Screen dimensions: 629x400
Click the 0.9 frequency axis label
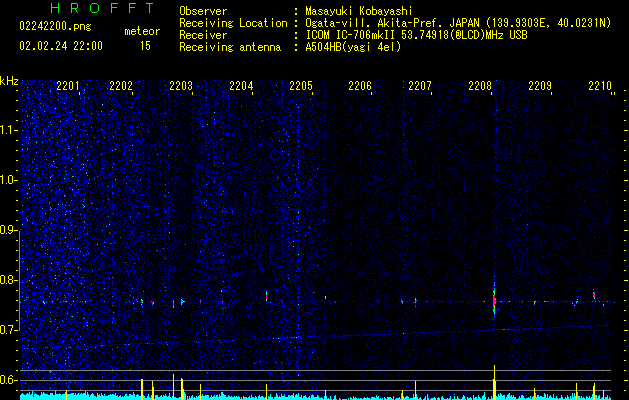click(x=9, y=230)
